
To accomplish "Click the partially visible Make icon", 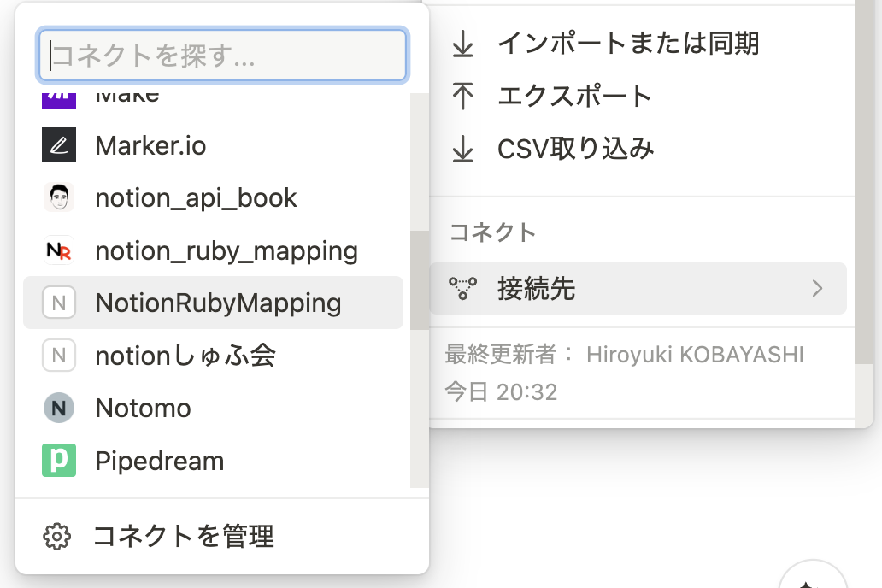I will point(59,100).
